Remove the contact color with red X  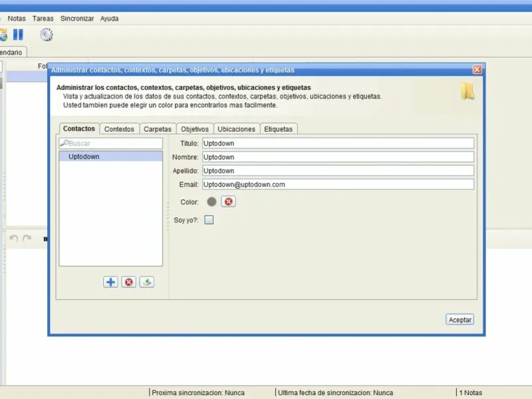click(228, 201)
